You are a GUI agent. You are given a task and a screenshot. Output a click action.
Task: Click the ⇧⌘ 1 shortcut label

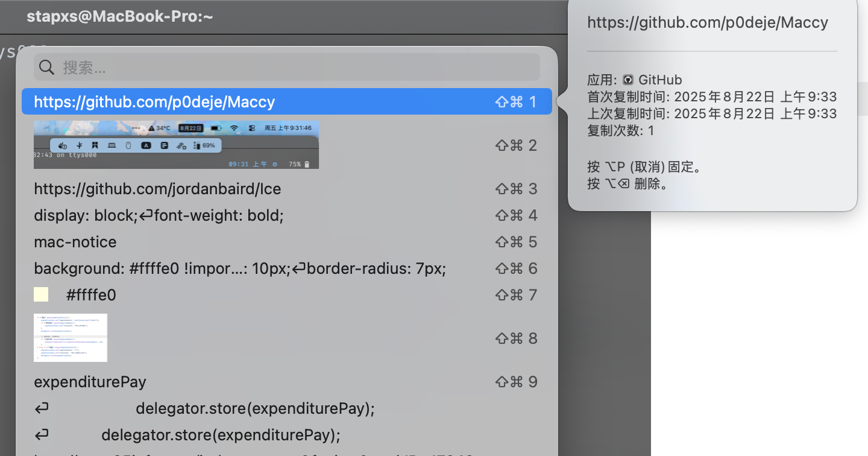click(516, 101)
